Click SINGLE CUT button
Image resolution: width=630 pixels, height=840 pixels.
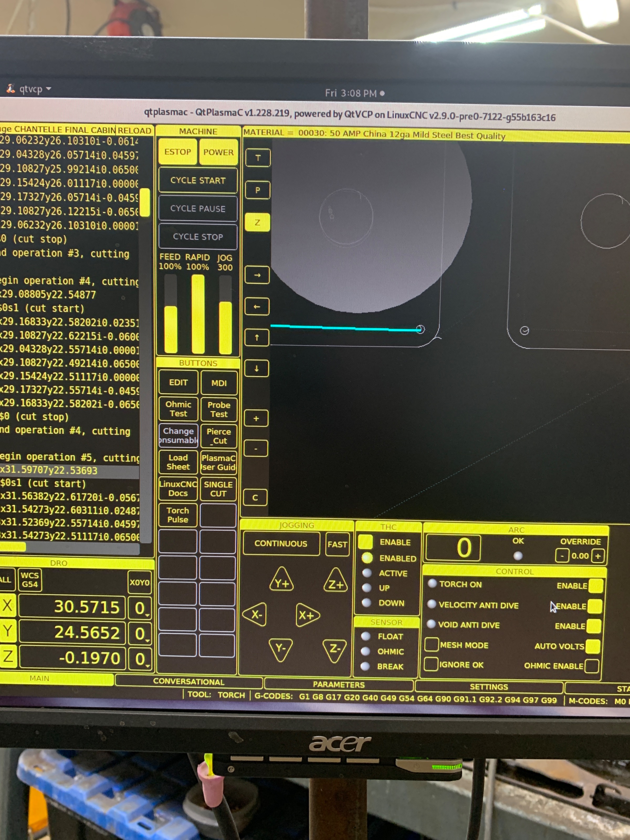(218, 489)
